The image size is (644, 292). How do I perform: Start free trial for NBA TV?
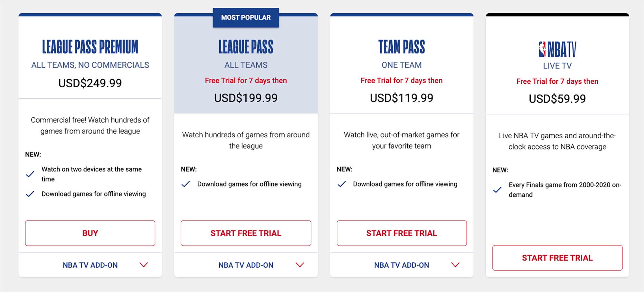point(557,258)
